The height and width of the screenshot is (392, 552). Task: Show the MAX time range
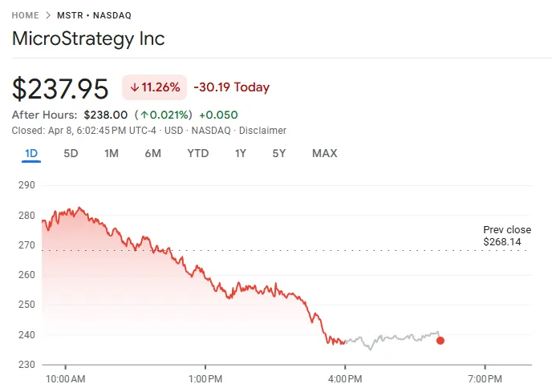(x=324, y=153)
